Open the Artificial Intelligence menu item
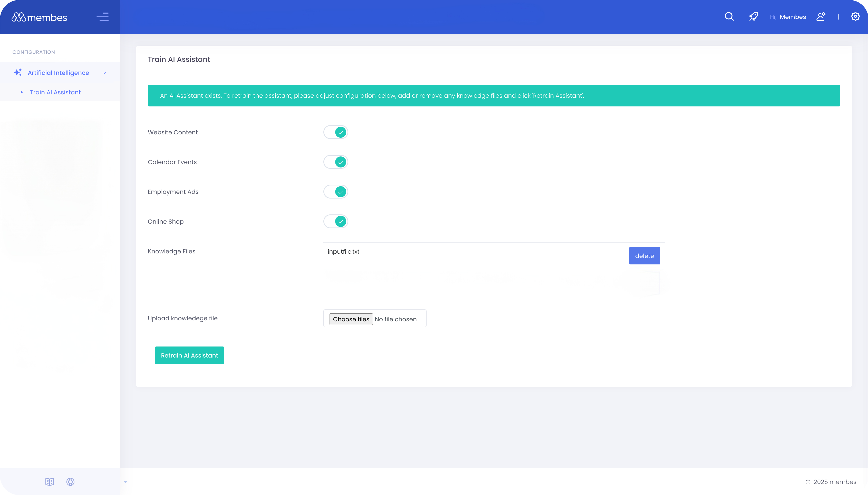 tap(58, 72)
